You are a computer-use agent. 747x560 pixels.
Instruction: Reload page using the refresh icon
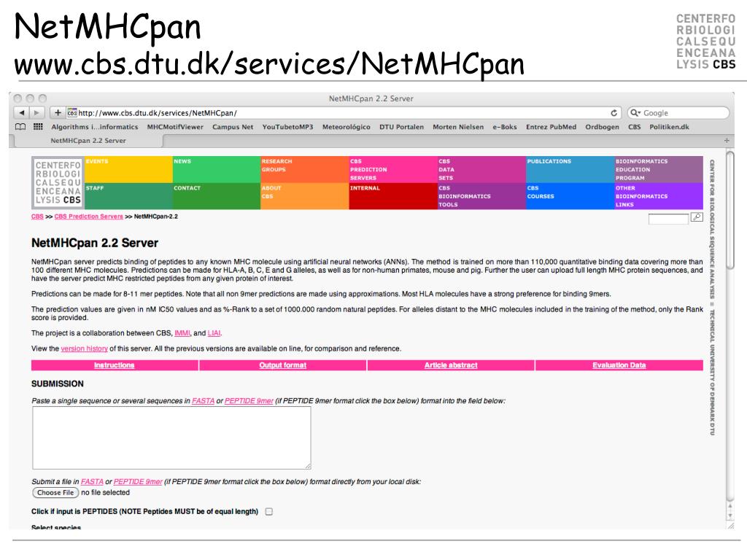[614, 113]
